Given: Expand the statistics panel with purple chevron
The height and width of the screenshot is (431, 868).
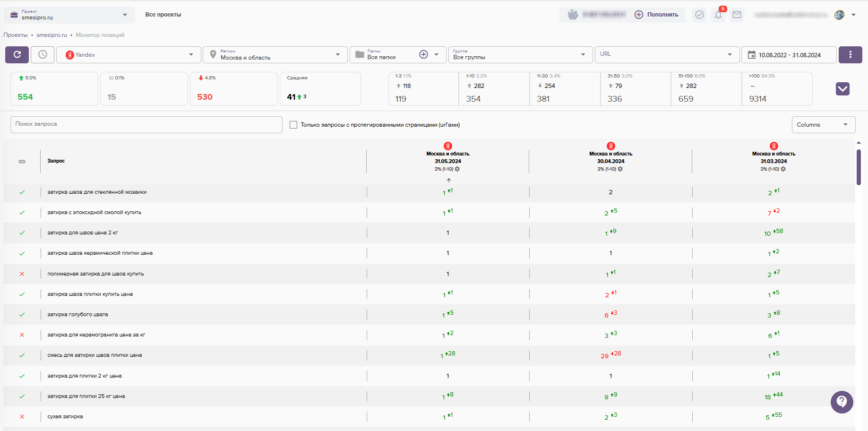Looking at the screenshot, I should (x=842, y=89).
